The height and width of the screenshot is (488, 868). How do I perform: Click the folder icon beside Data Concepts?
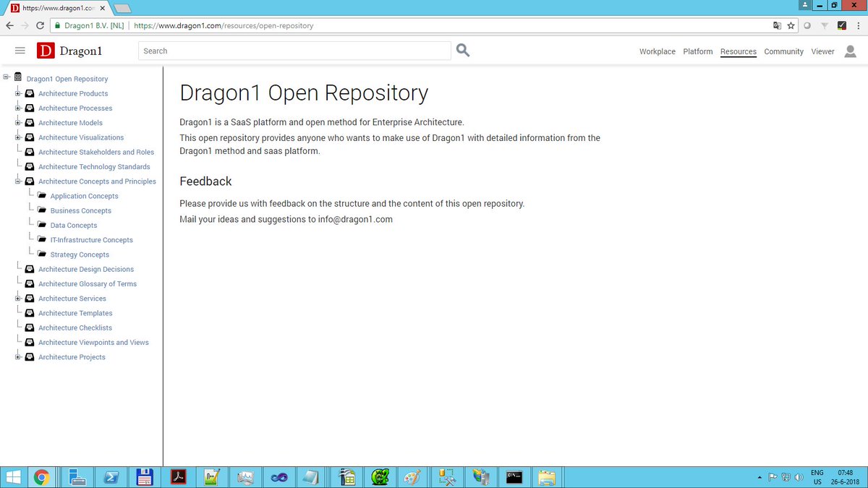pyautogui.click(x=42, y=225)
